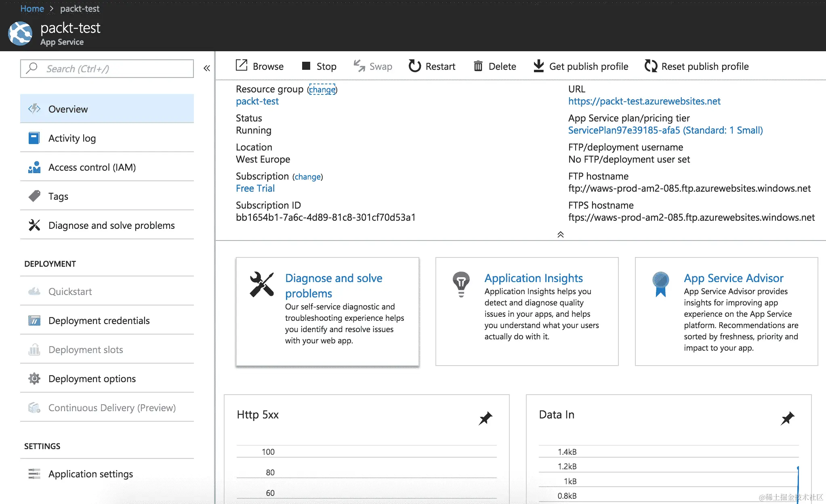
Task: Open Application settings menu item
Action: 90,474
